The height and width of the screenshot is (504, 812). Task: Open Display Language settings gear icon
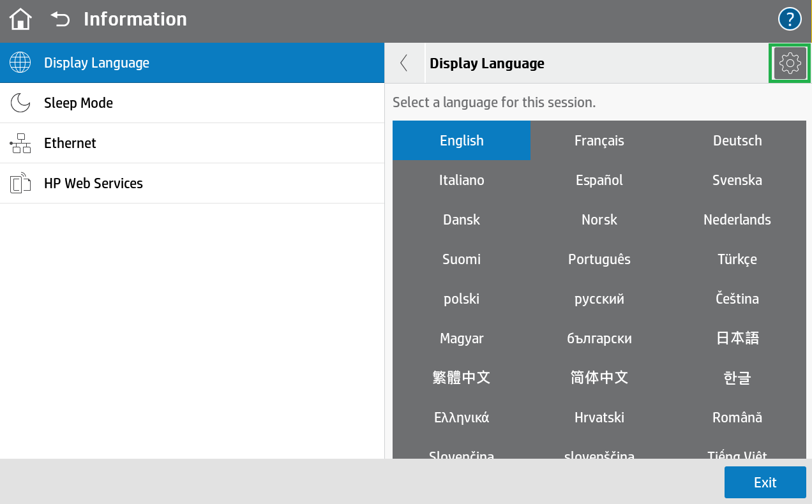click(x=790, y=63)
